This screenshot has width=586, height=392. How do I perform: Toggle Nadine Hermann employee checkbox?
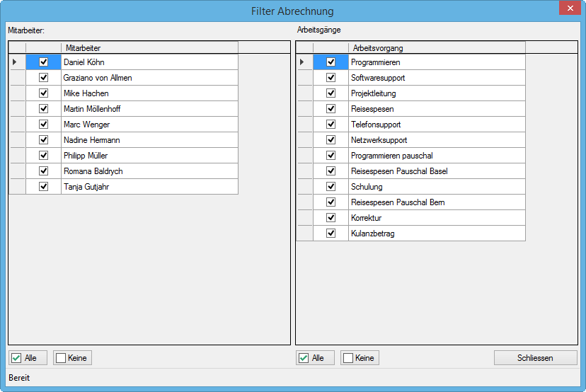(x=43, y=140)
